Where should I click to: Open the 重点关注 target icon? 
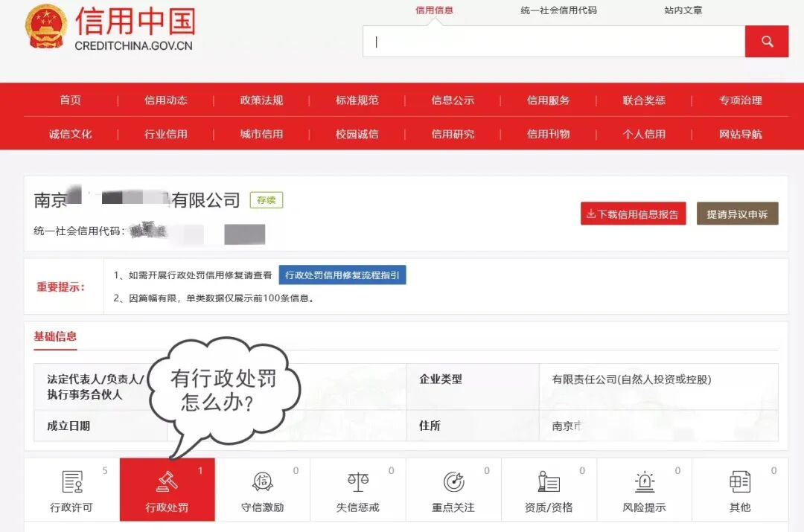click(x=453, y=481)
